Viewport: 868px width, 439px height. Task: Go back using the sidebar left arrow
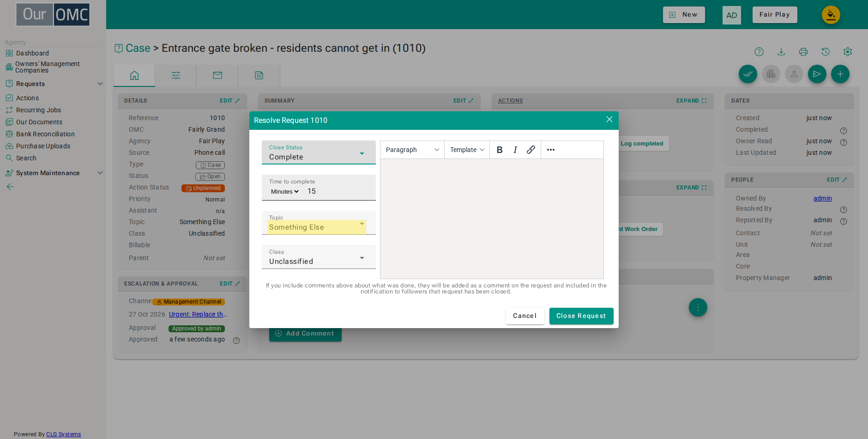tap(10, 187)
